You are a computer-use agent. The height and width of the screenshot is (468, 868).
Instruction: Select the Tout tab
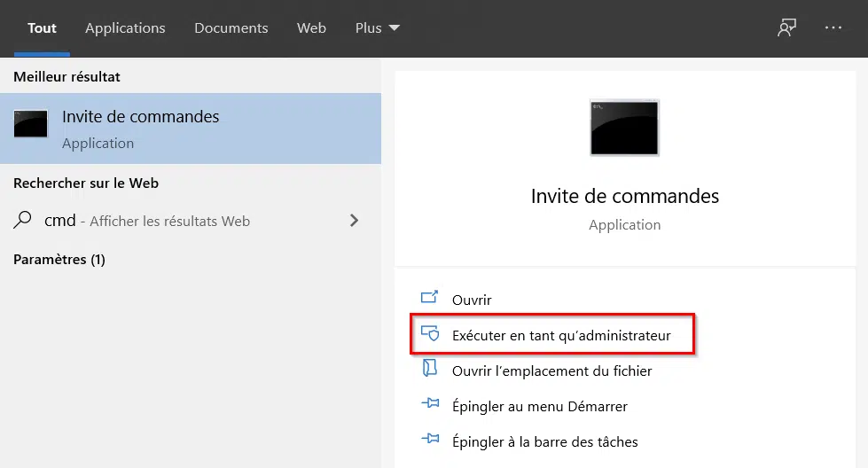(42, 27)
